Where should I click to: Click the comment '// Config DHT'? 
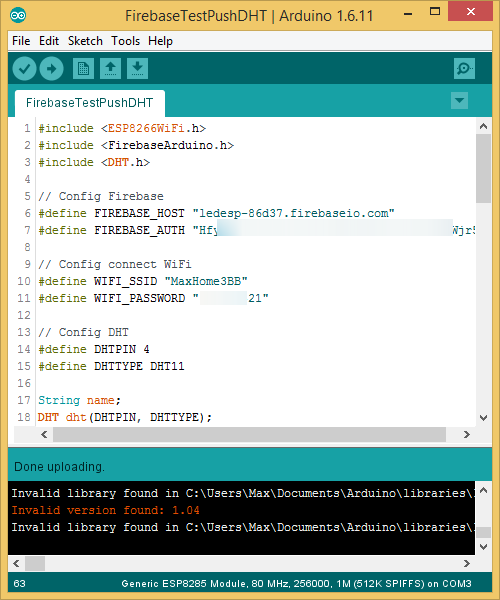[x=83, y=332]
